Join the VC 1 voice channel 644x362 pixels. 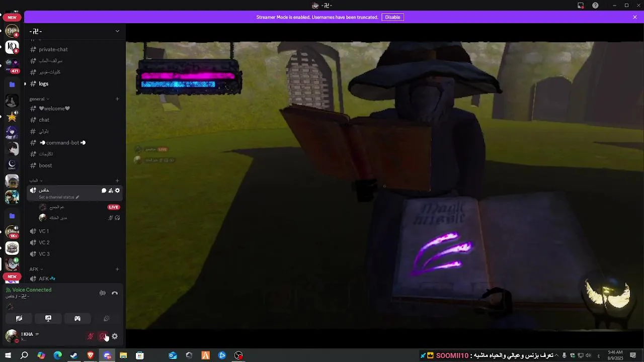click(75, 231)
